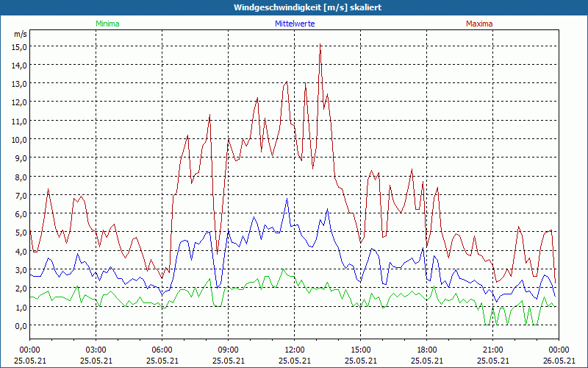Click the 8,0 y-axis value
The height and width of the screenshot is (368, 588).
21,177
